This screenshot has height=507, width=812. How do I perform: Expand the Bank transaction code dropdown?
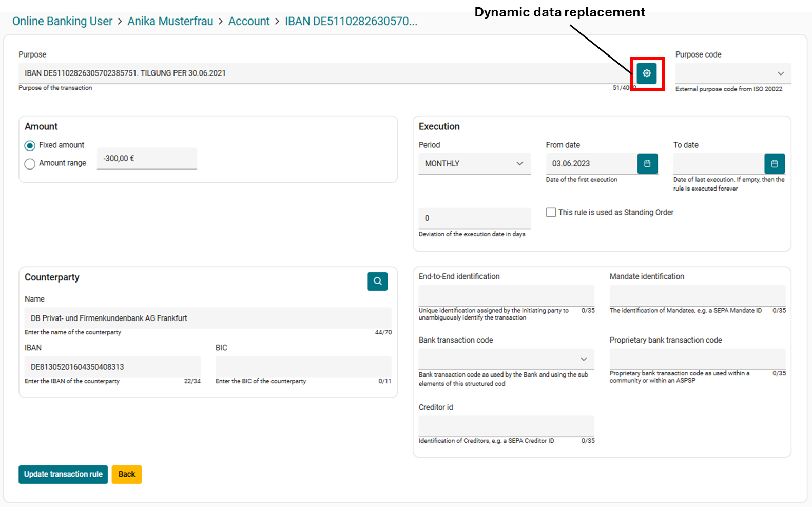click(506, 359)
